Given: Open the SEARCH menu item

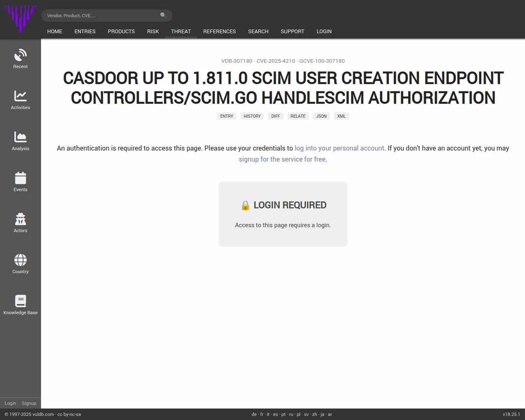Looking at the screenshot, I should (258, 31).
